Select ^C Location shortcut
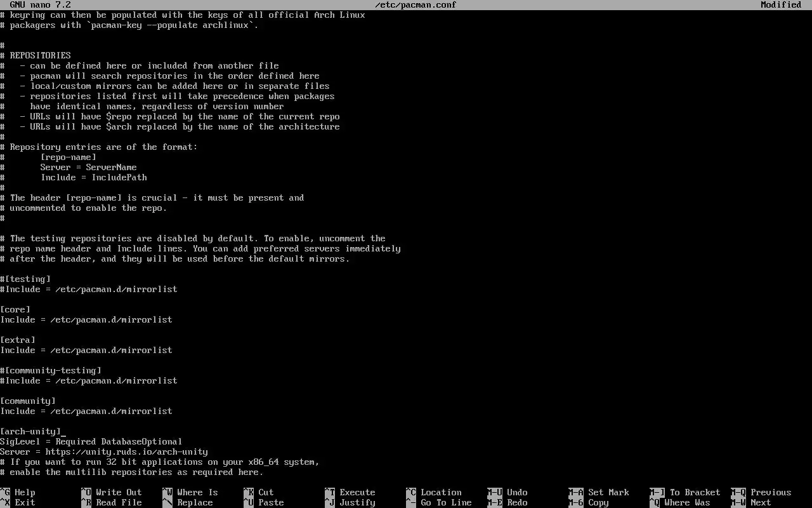 434,492
